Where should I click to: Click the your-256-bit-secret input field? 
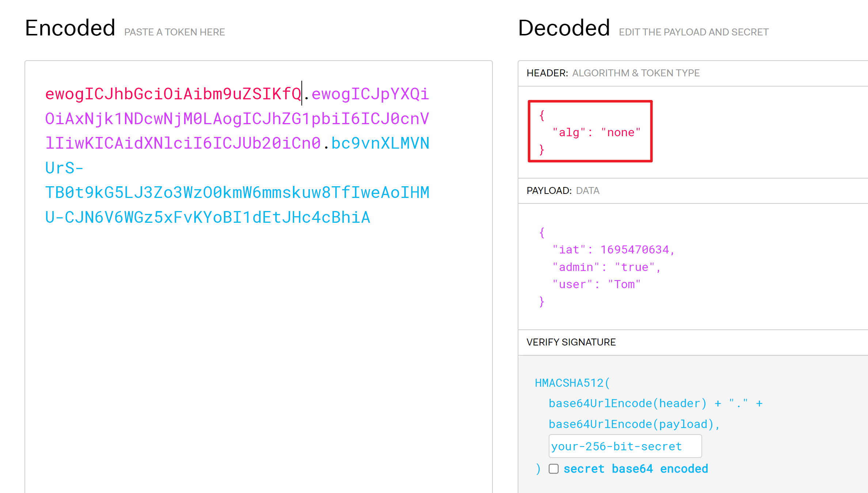(625, 446)
